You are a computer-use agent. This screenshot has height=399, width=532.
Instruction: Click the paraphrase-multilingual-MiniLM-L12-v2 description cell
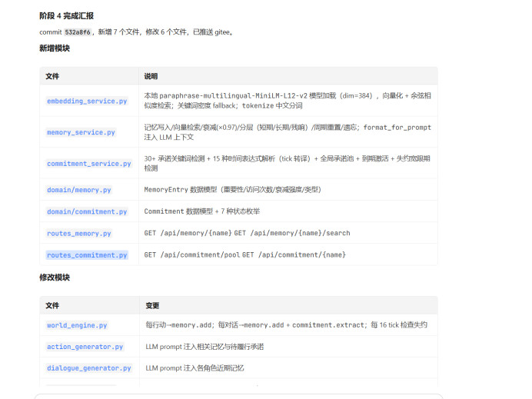coord(288,101)
